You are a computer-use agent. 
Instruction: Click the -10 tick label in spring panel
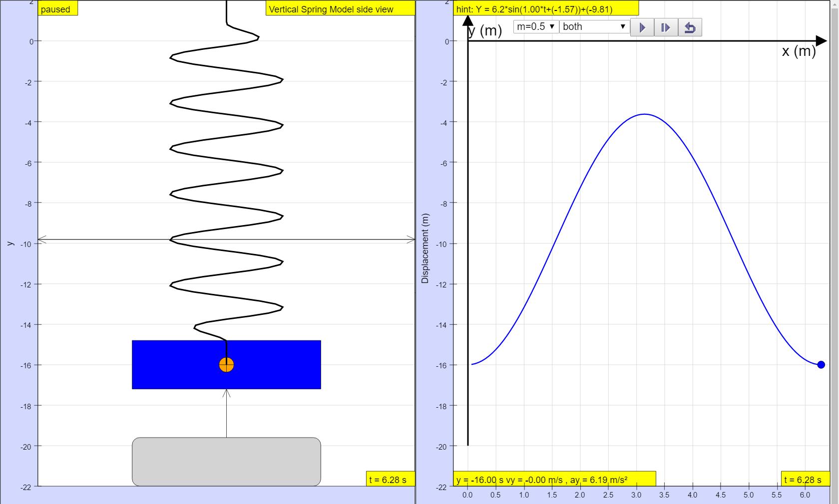pyautogui.click(x=26, y=244)
